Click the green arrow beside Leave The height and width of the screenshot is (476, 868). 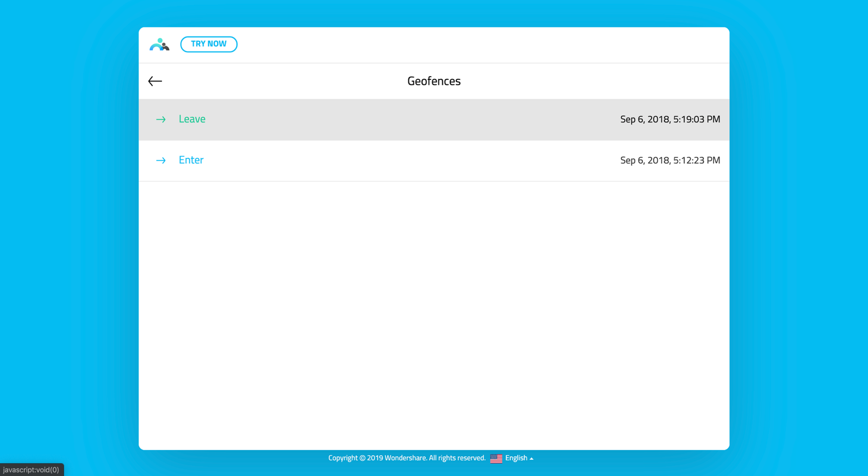click(x=161, y=119)
